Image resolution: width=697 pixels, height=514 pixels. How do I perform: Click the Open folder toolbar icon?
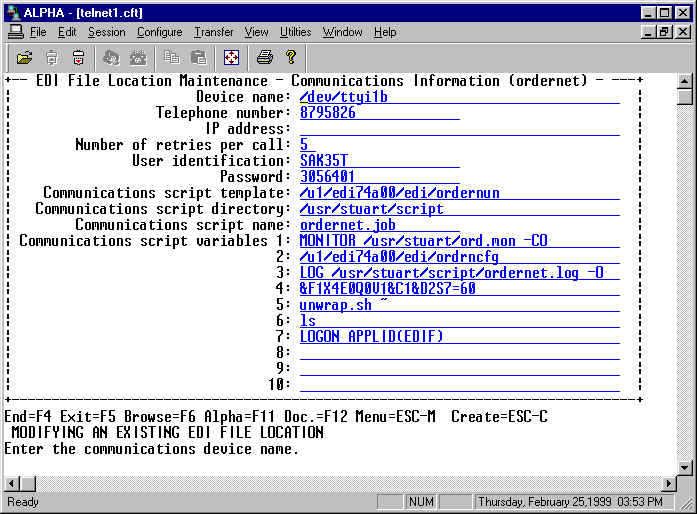pyautogui.click(x=25, y=57)
